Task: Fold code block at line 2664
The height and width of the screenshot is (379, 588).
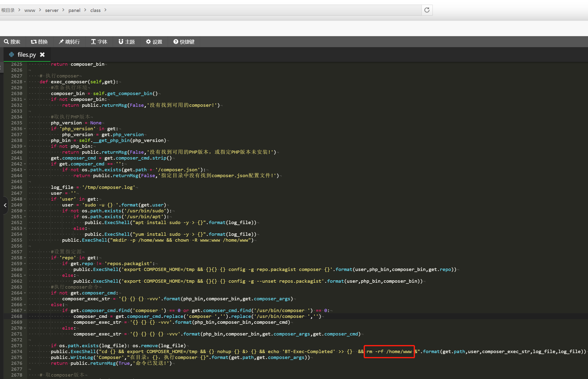Action: [25, 293]
